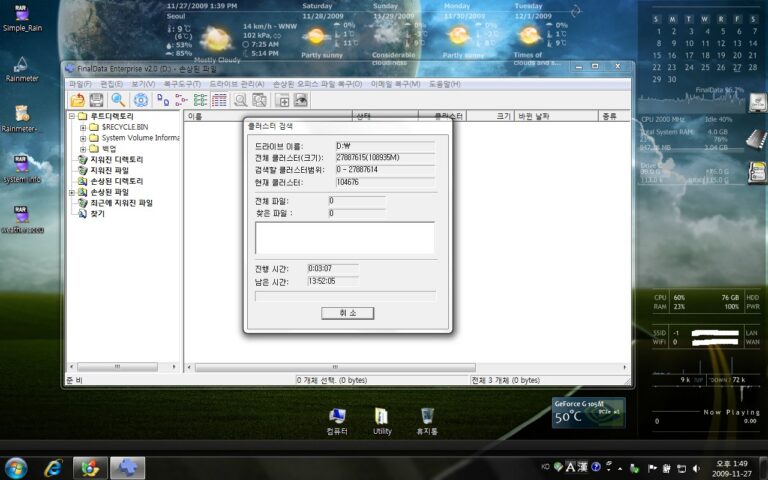This screenshot has height=480, width=768.
Task: Expand the 손상된 파일 tree node
Action: coord(72,192)
